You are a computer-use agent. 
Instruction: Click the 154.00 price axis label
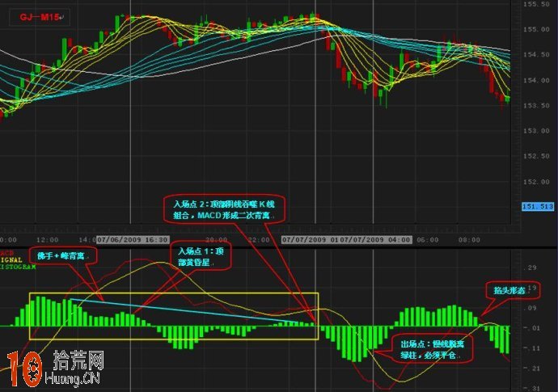coord(536,80)
